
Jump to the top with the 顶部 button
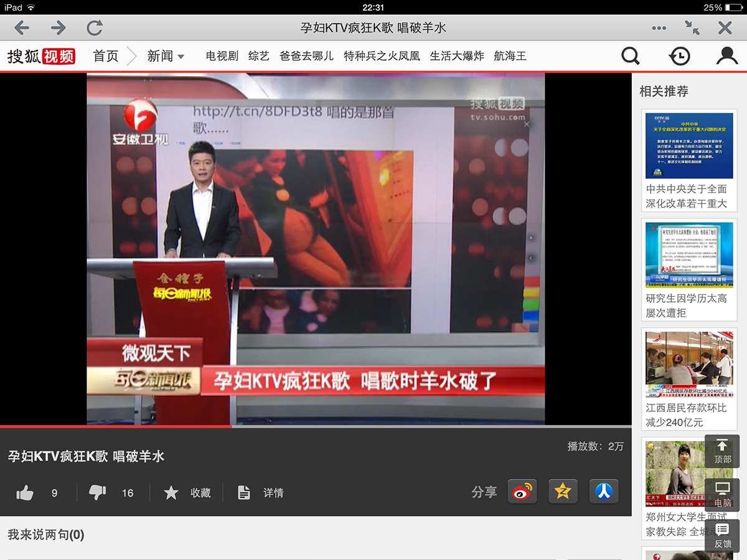pos(723,451)
